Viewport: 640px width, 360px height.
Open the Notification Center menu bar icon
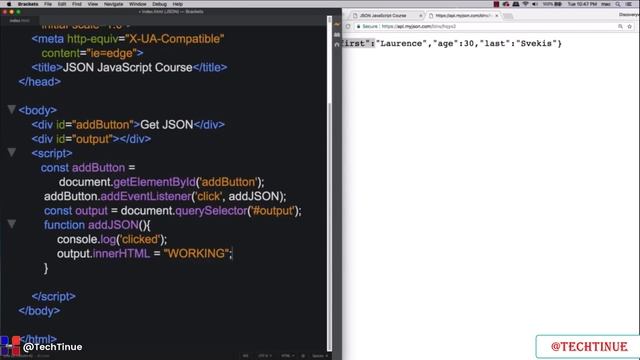coord(630,4)
